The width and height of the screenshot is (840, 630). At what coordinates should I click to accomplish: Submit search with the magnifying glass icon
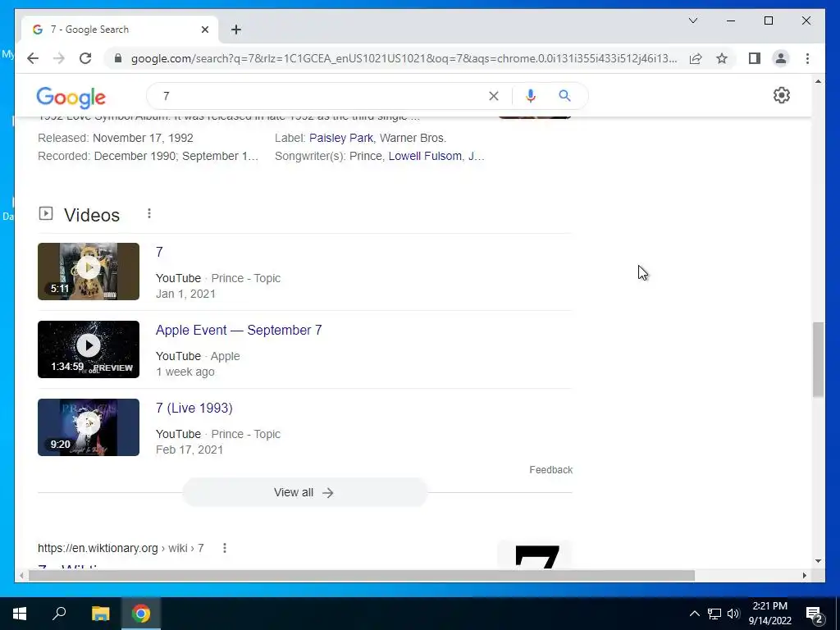(x=564, y=96)
